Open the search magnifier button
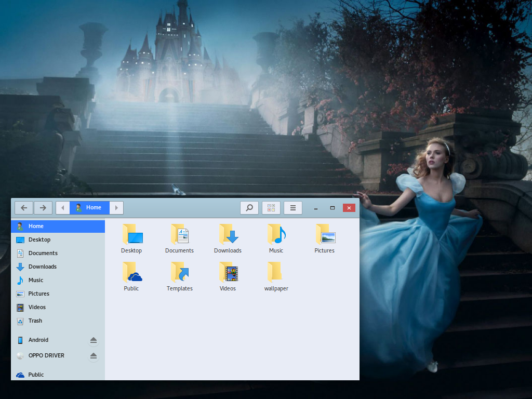Image resolution: width=532 pixels, height=399 pixels. coord(249,208)
